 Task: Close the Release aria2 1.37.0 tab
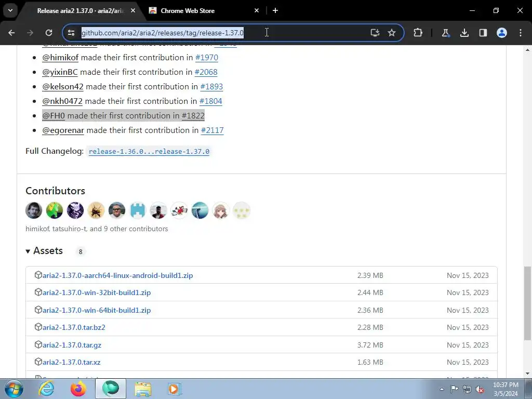[133, 10]
